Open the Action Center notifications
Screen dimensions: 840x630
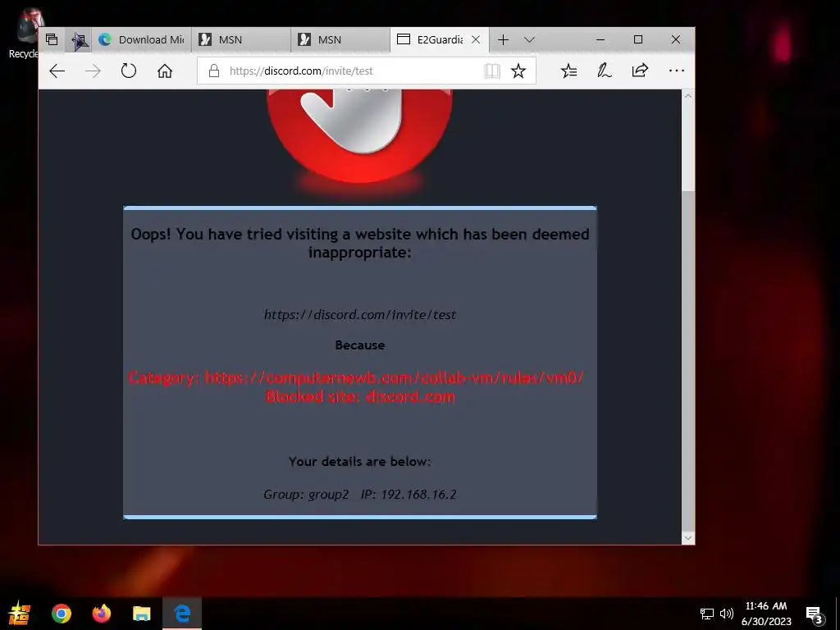[x=815, y=614]
